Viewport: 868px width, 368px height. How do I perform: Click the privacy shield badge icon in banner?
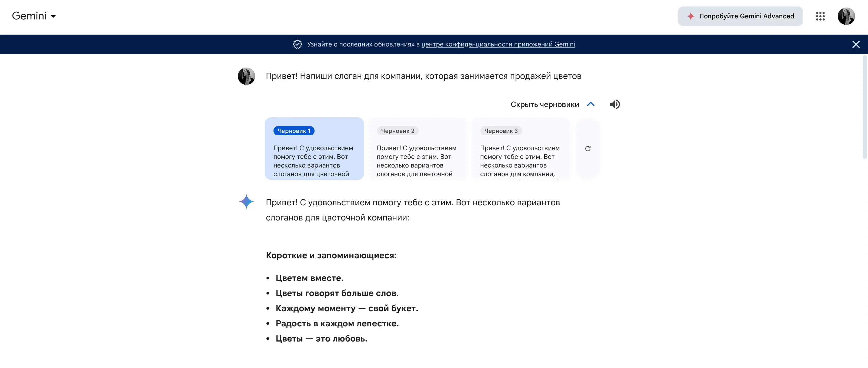pos(297,44)
